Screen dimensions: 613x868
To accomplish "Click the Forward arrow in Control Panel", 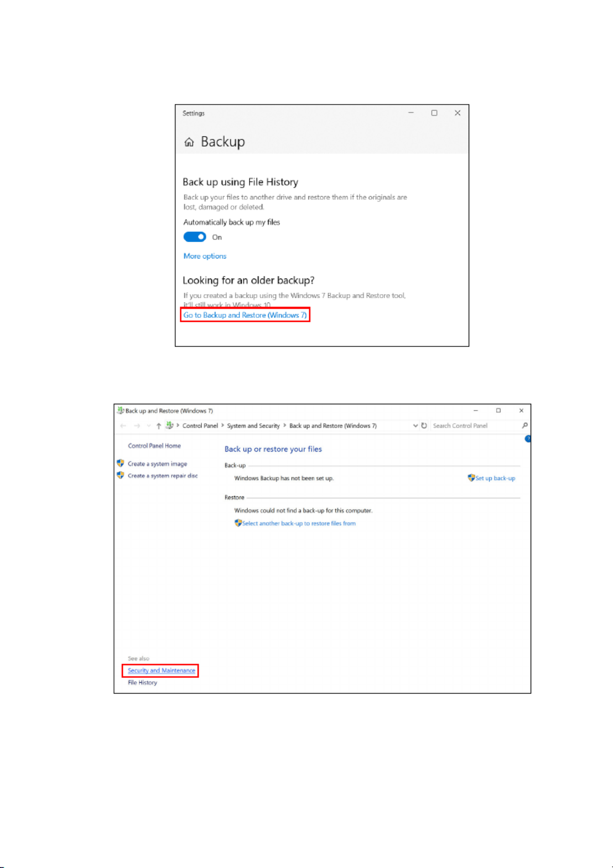I will pos(137,425).
